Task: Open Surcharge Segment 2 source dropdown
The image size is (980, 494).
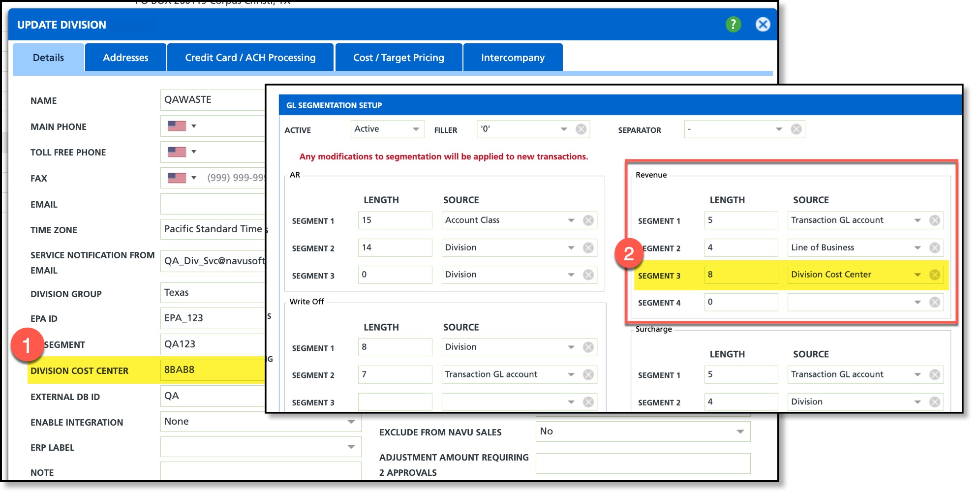Action: [x=917, y=402]
